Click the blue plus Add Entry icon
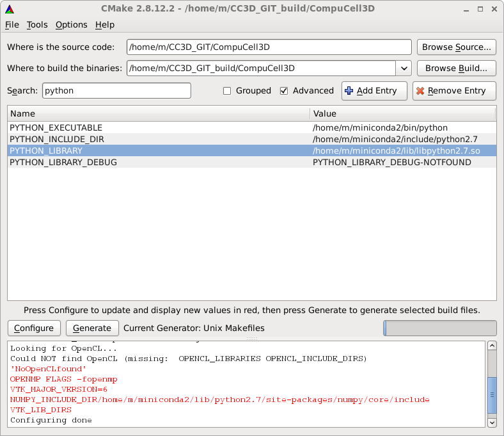The width and height of the screenshot is (504, 436). tap(349, 91)
